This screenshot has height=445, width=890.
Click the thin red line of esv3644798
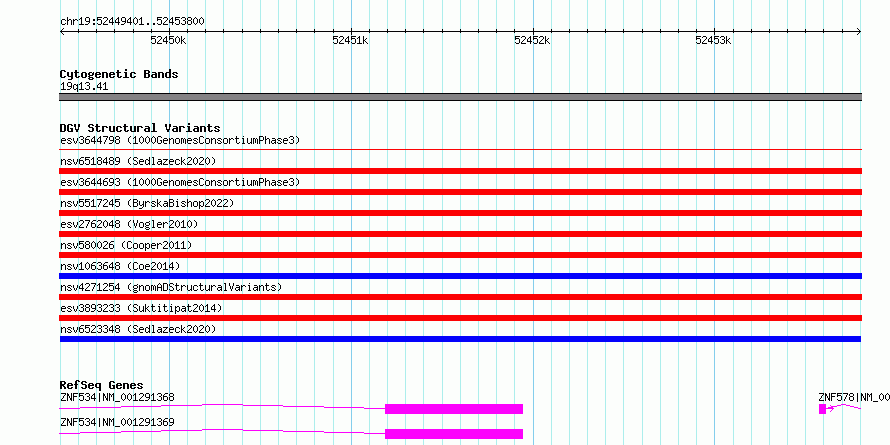tap(460, 150)
